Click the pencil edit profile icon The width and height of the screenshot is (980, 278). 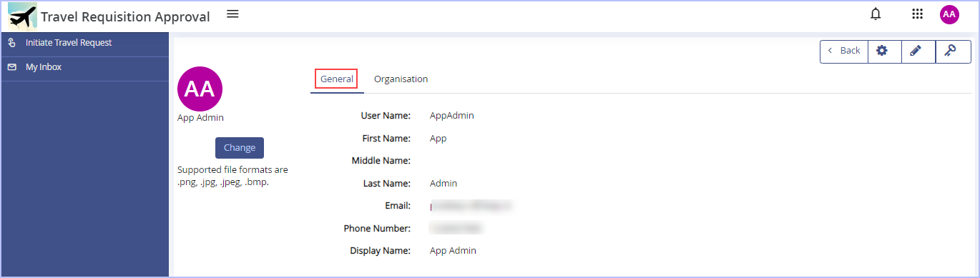[916, 51]
